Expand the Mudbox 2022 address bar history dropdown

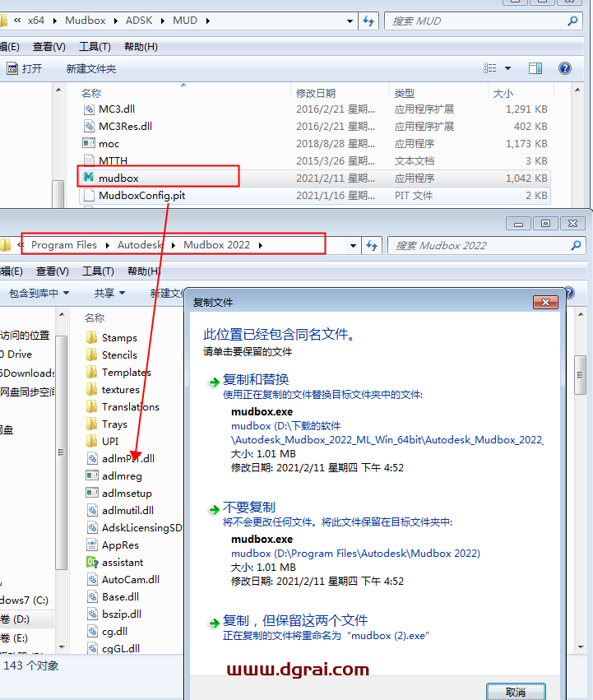(x=353, y=246)
